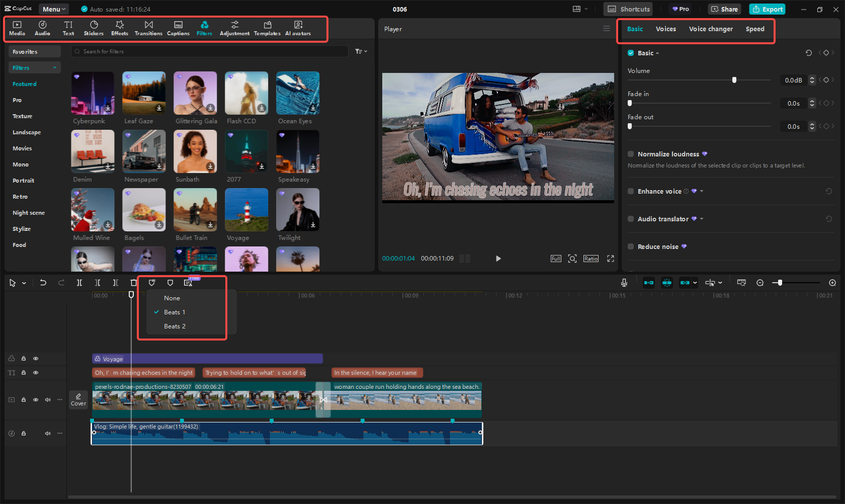Click the Cover edit button
This screenshot has height=504, width=845.
tap(78, 399)
